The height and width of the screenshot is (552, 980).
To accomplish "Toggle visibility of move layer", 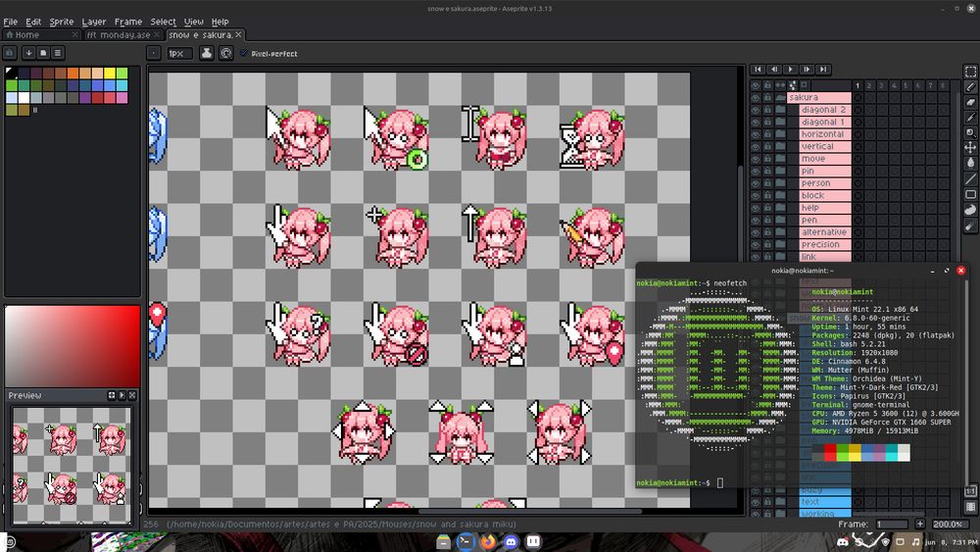I will point(756,159).
